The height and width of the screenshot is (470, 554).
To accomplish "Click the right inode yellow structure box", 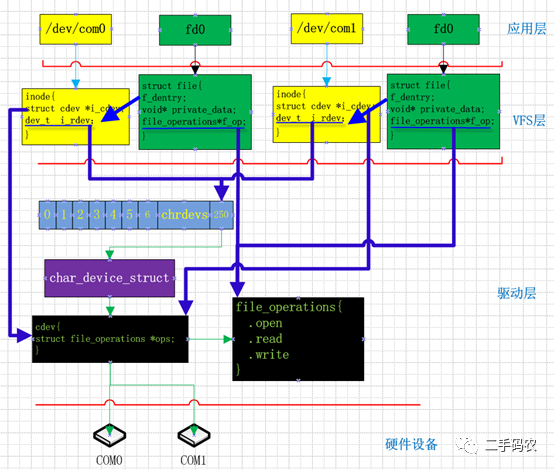I will (326, 114).
